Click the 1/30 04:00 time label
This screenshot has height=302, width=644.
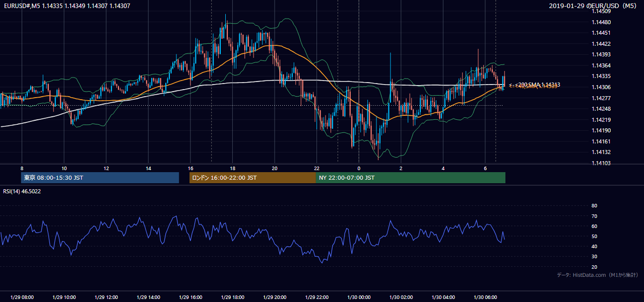443,297
